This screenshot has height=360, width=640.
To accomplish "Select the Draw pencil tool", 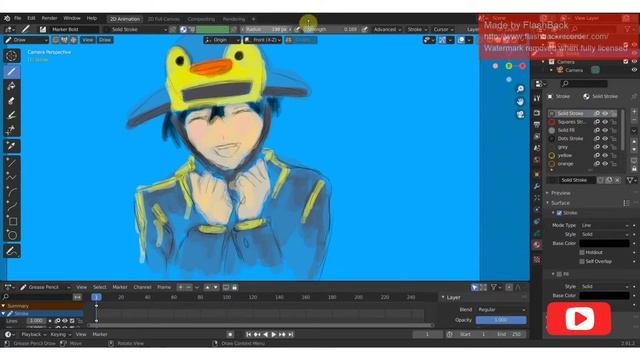I will pos(12,71).
